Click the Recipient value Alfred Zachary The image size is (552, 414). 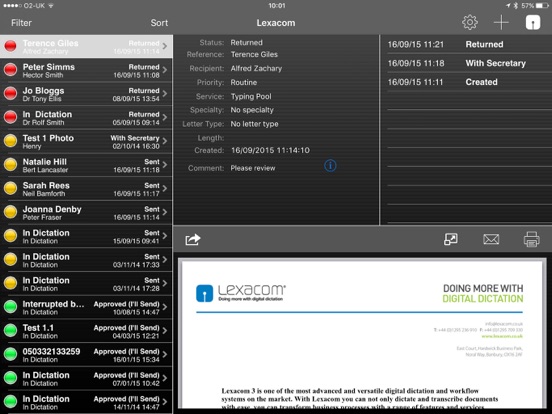(256, 68)
